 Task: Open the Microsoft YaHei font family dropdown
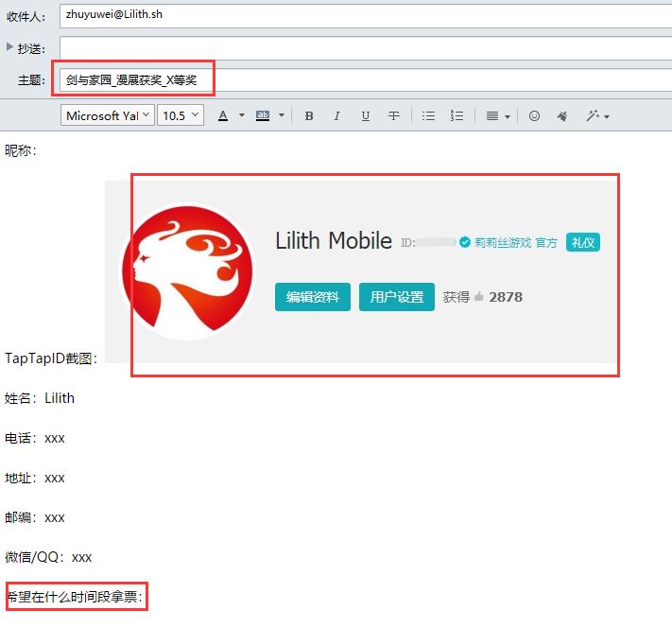108,115
